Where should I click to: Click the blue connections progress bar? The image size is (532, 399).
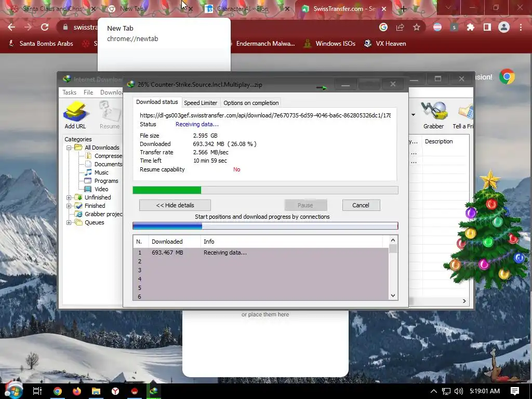click(x=265, y=226)
